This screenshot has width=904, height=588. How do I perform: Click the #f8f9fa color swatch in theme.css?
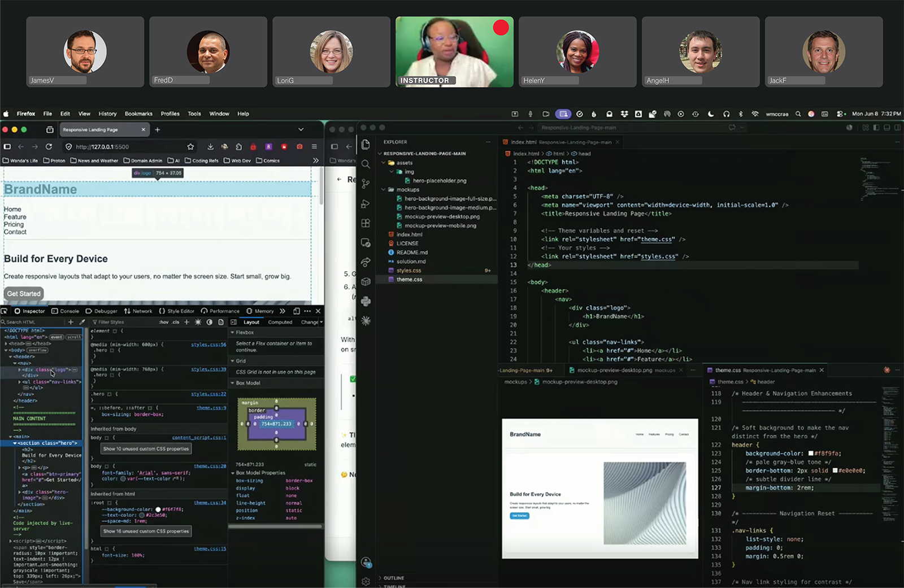(811, 454)
